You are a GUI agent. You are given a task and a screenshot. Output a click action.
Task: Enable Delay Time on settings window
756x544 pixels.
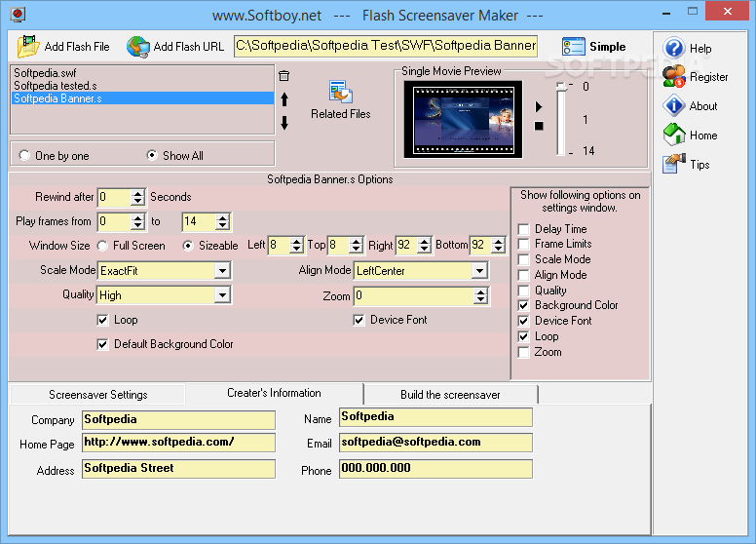(523, 228)
